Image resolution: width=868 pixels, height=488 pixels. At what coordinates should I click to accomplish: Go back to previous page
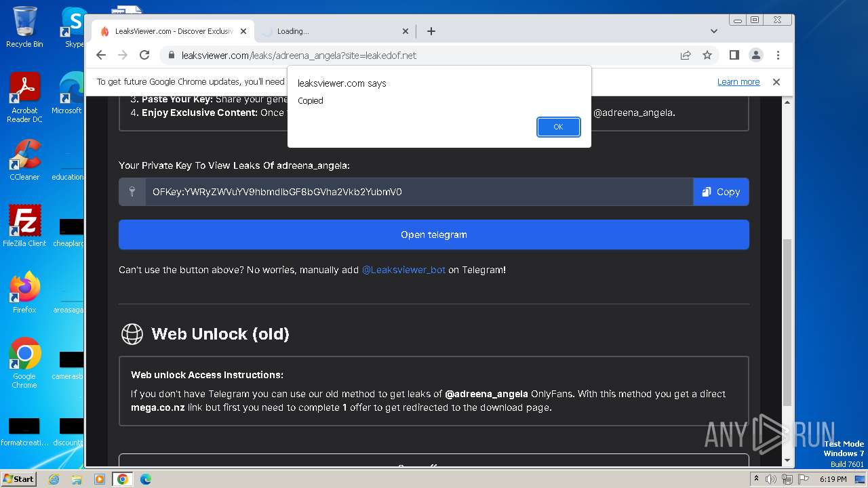101,55
